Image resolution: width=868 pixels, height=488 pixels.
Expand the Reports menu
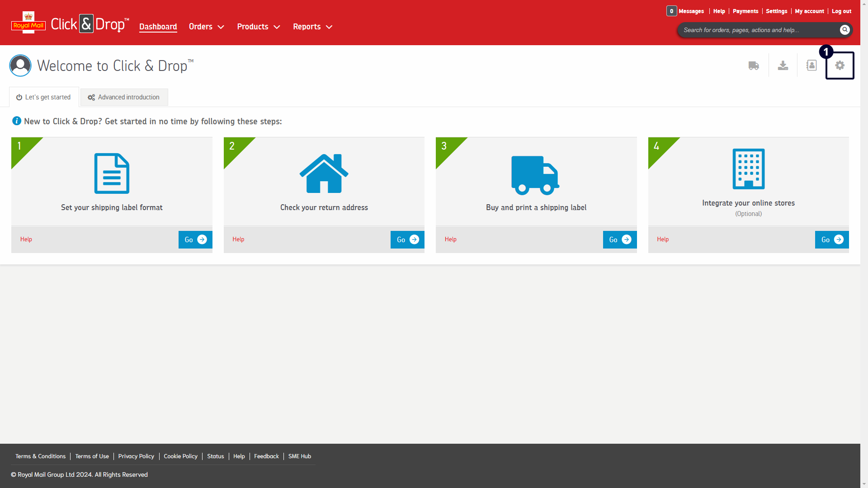[313, 27]
